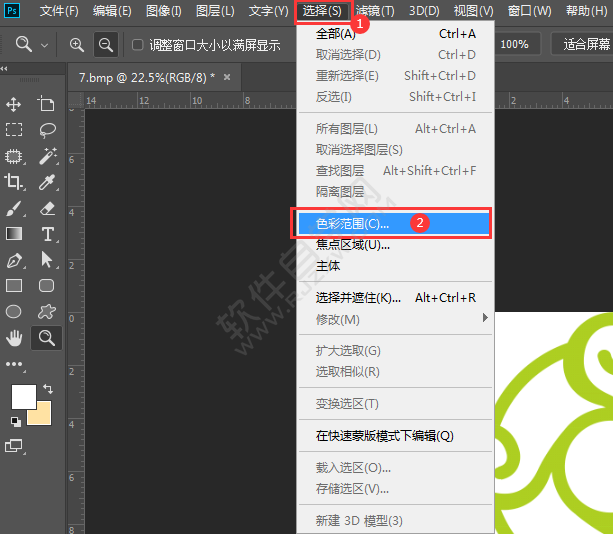Reset to default foreground and background colors

coord(15,422)
